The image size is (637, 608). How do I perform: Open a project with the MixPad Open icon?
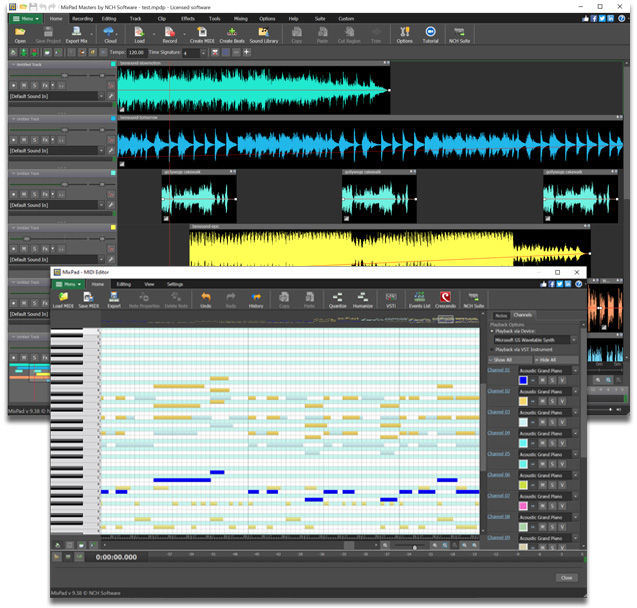click(x=20, y=35)
